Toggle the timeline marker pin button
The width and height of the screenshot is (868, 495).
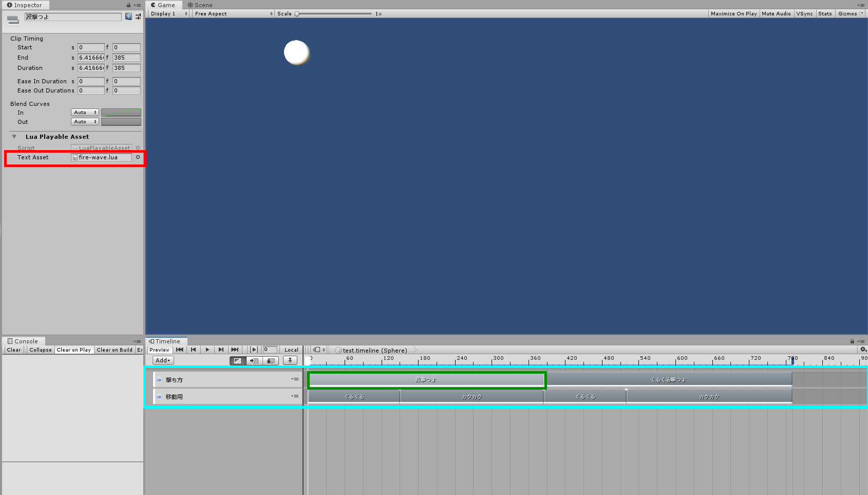[290, 361]
